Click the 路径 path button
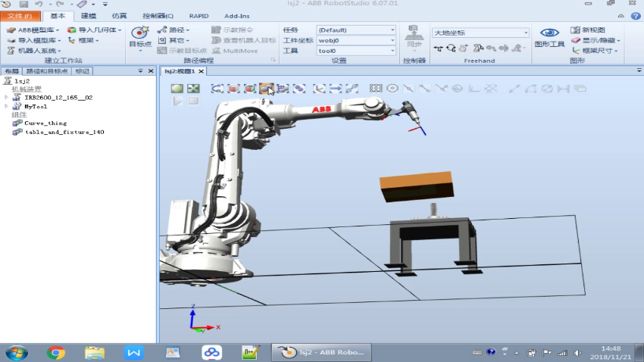Viewport: 644px width, 362px height. click(174, 30)
